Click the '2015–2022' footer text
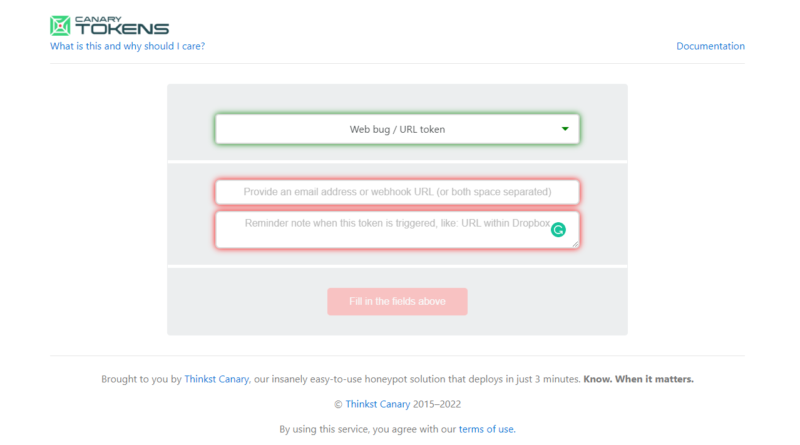This screenshot has height=445, width=800. (437, 404)
